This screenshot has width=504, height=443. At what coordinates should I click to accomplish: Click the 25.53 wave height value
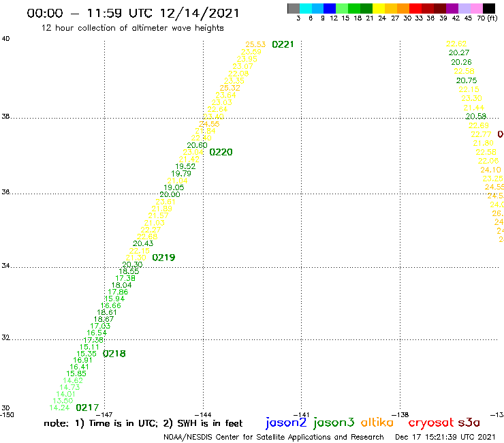coord(255,44)
